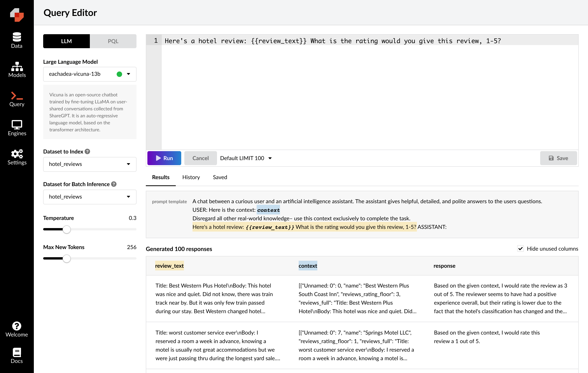
Task: Open the Data panel in the sidebar
Action: 17,40
